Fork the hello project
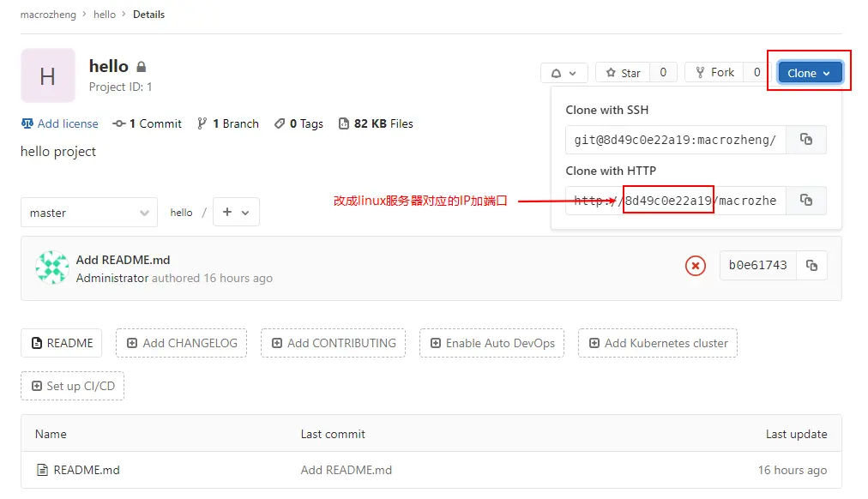 (714, 73)
